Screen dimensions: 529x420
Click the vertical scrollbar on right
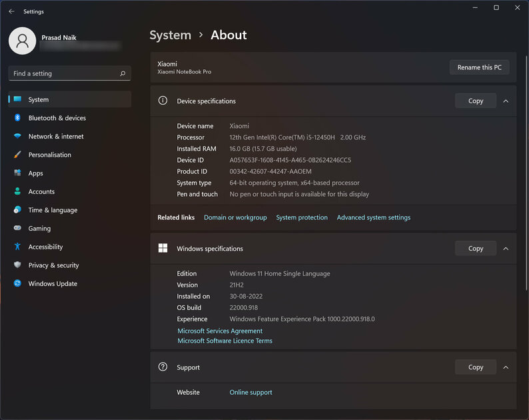click(526, 172)
